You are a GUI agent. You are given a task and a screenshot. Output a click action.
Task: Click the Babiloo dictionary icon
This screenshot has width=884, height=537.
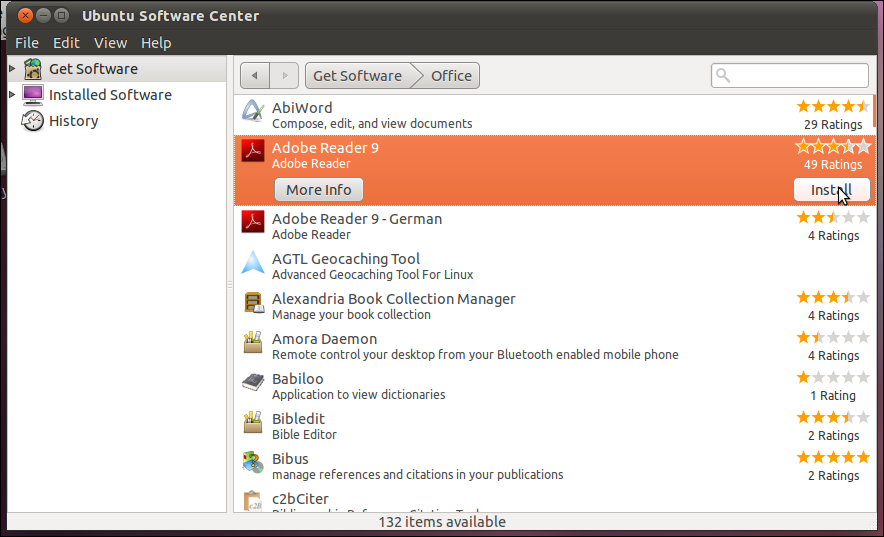coord(253,382)
